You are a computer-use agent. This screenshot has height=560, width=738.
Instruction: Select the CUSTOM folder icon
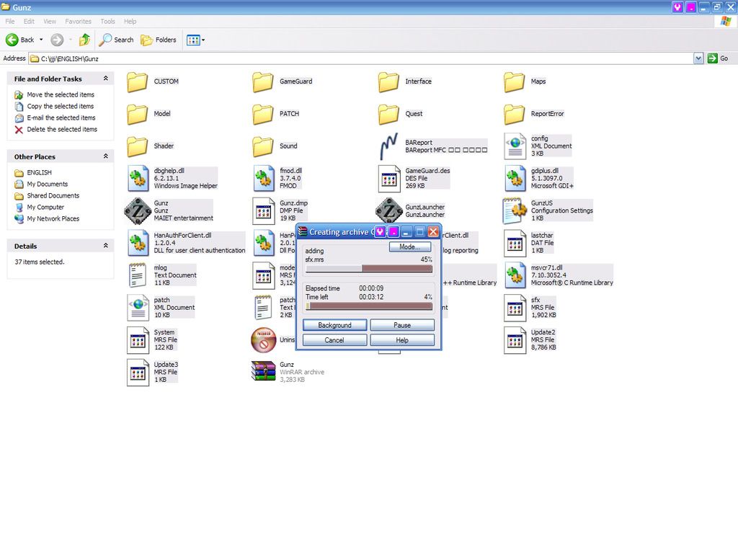(x=138, y=81)
